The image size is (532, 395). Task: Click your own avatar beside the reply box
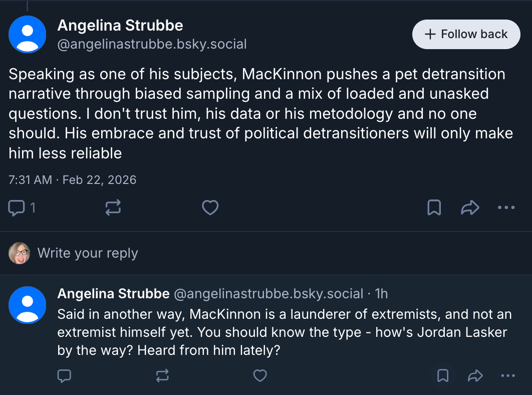[20, 253]
